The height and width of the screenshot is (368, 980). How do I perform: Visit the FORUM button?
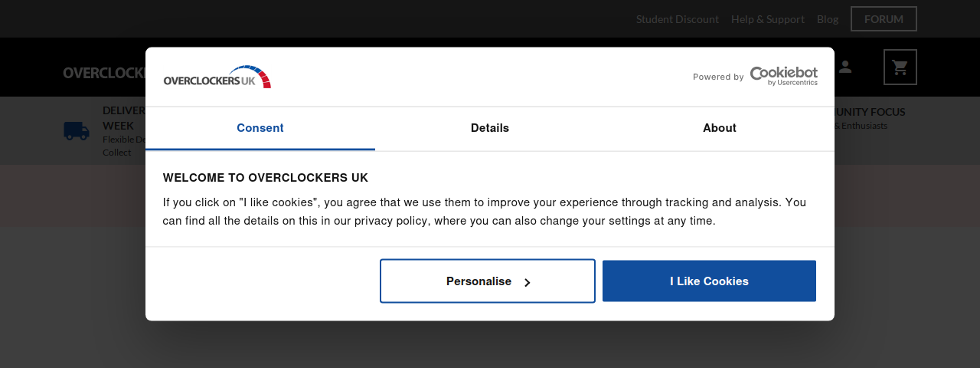coord(884,19)
